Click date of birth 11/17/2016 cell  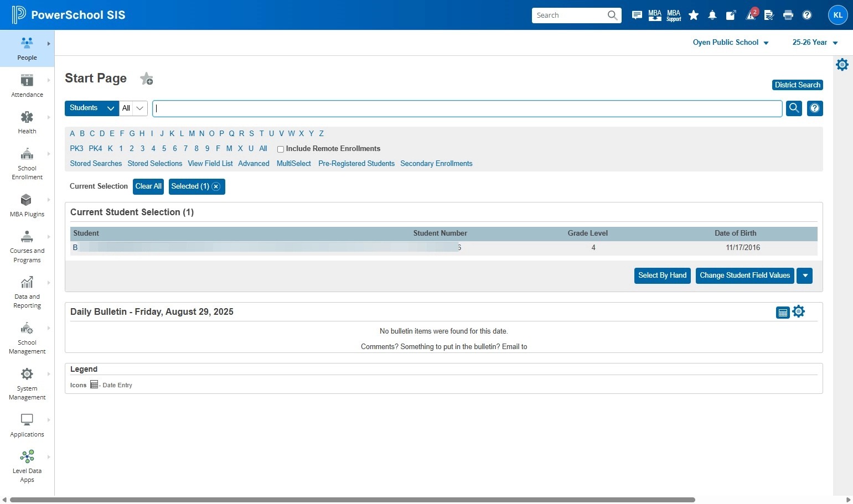pyautogui.click(x=743, y=247)
